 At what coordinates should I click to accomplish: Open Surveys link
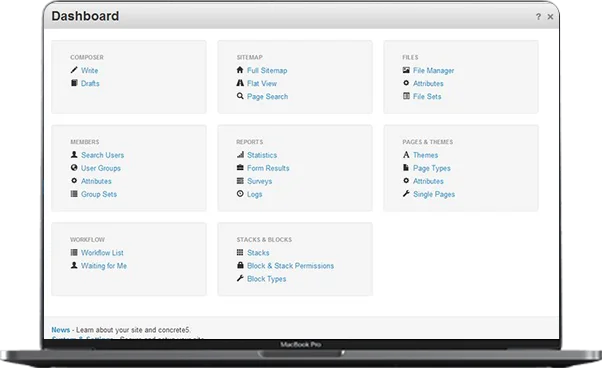click(260, 181)
